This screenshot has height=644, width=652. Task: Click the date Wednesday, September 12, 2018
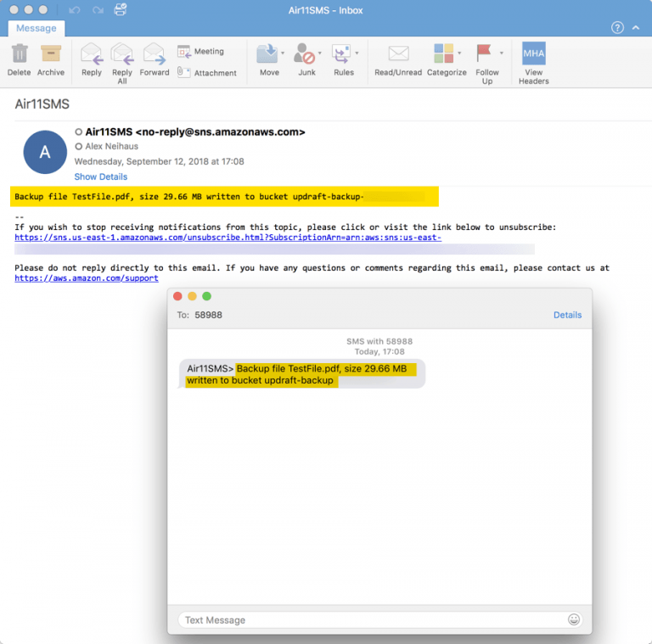pos(160,161)
